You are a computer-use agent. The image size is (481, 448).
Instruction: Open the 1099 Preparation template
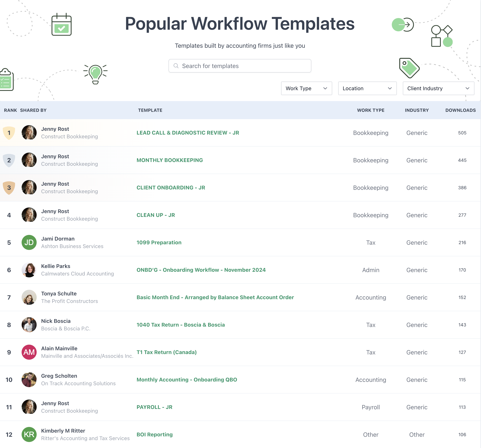159,243
